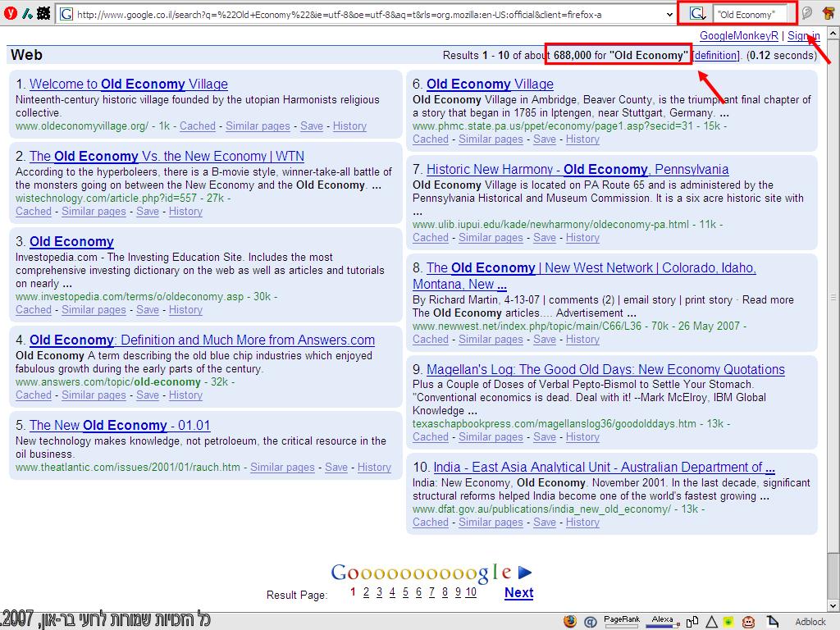
Task: Click the Adblock status bar item
Action: 810,622
